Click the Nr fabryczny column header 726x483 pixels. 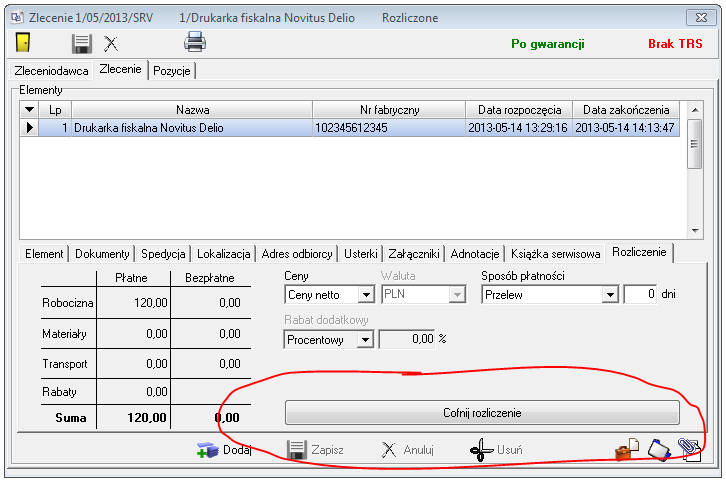389,110
